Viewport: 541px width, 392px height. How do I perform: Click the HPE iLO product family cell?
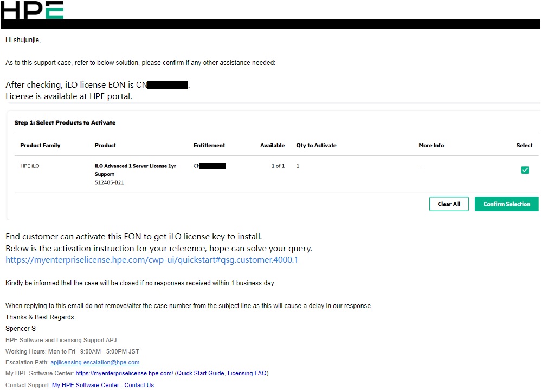29,166
